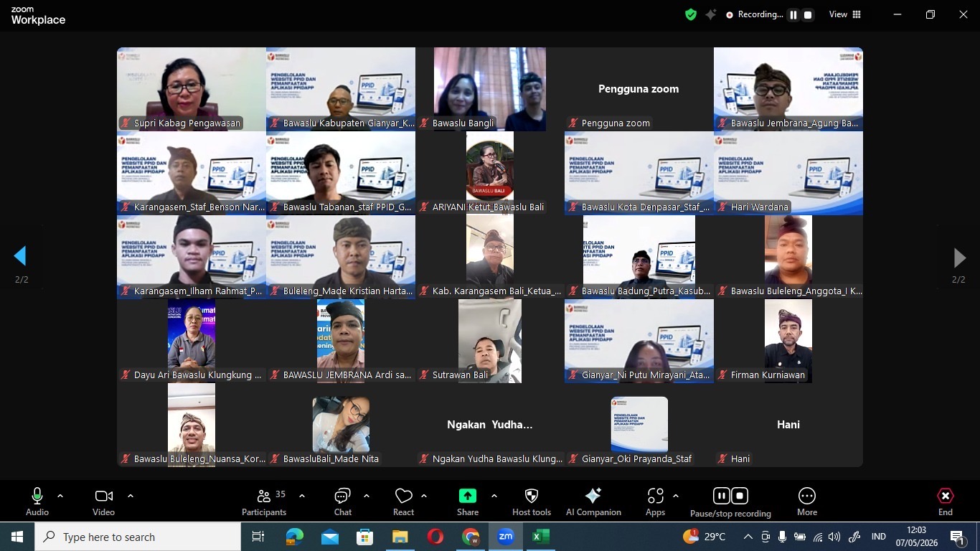Click in the Windows search box
This screenshot has width=980, height=551.
[x=138, y=537]
